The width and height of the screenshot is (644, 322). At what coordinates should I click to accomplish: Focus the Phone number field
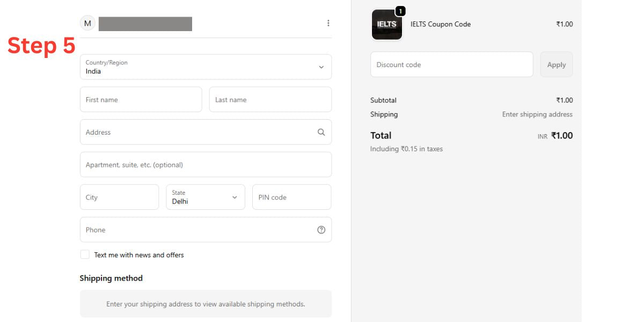(206, 230)
